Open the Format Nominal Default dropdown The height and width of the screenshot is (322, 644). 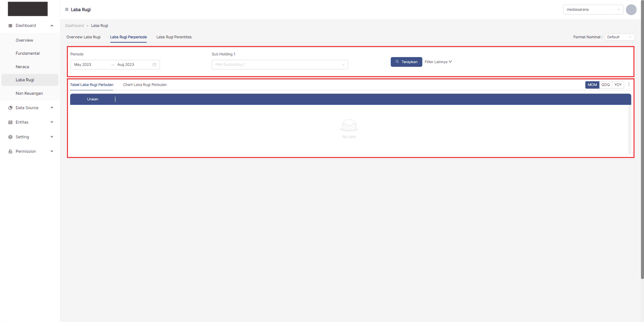click(x=619, y=37)
